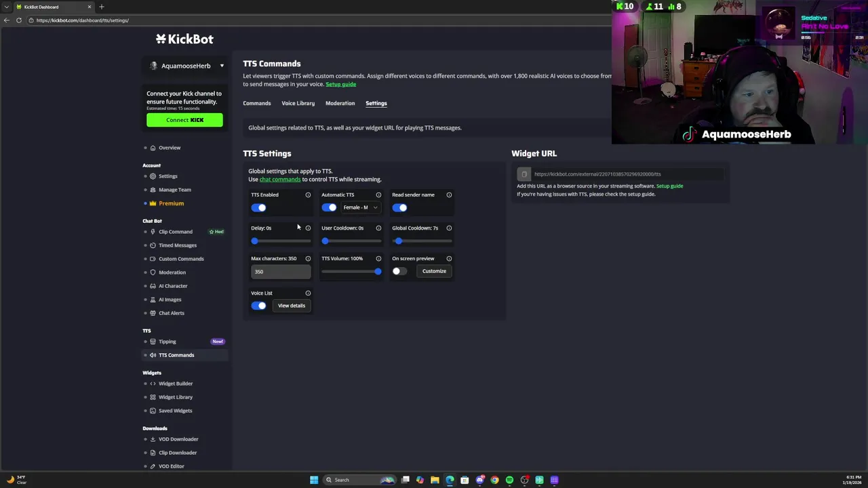Go back using the browser back arrow
This screenshot has width=868, height=488.
(6, 20)
